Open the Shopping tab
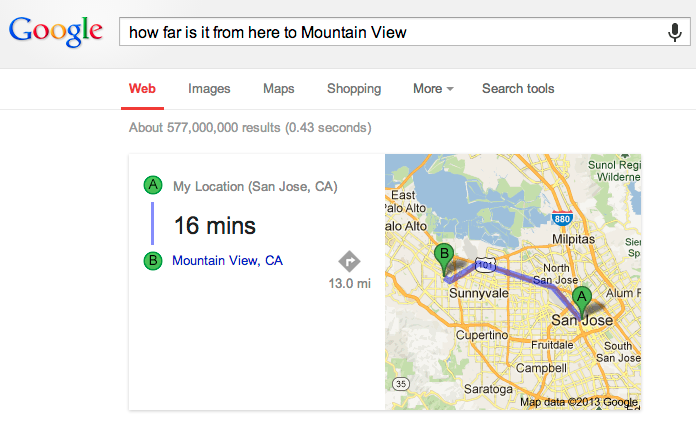Viewport: 696px width, 423px height. coord(354,89)
